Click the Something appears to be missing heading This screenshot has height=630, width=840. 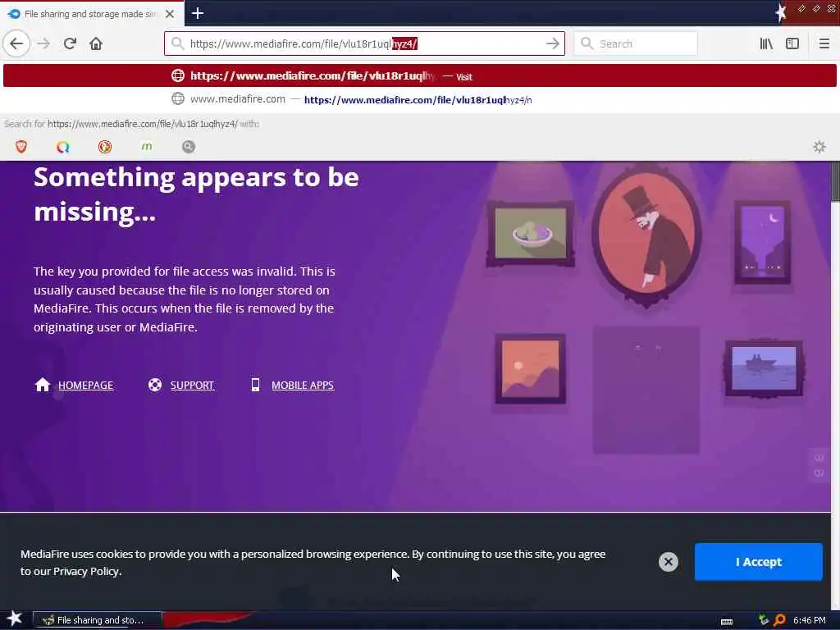click(196, 194)
